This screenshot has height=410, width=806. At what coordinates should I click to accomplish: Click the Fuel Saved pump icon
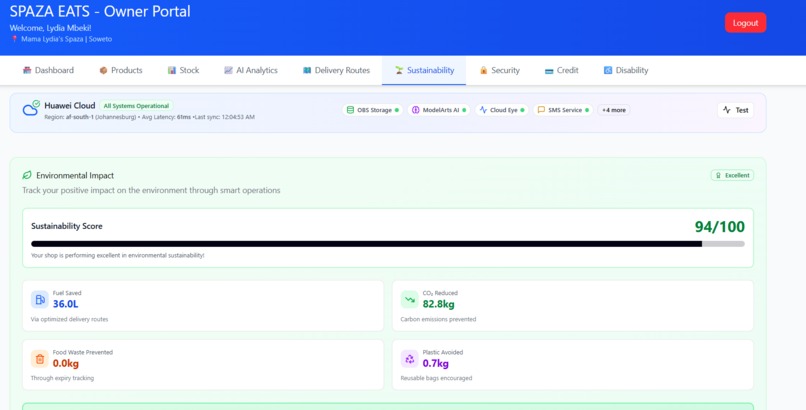[40, 300]
